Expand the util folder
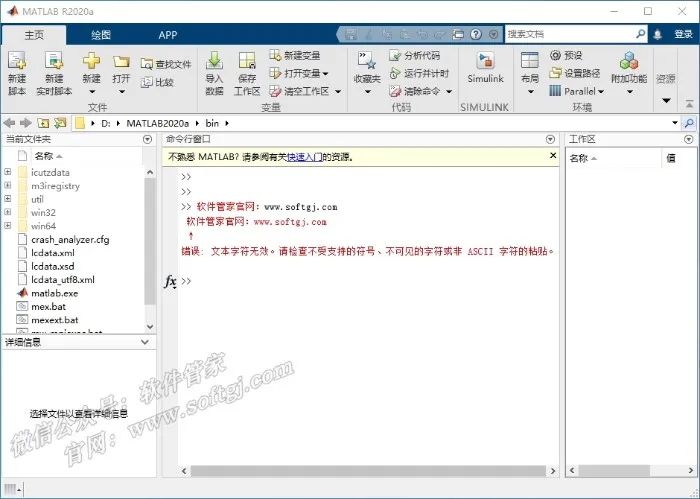 [8, 199]
